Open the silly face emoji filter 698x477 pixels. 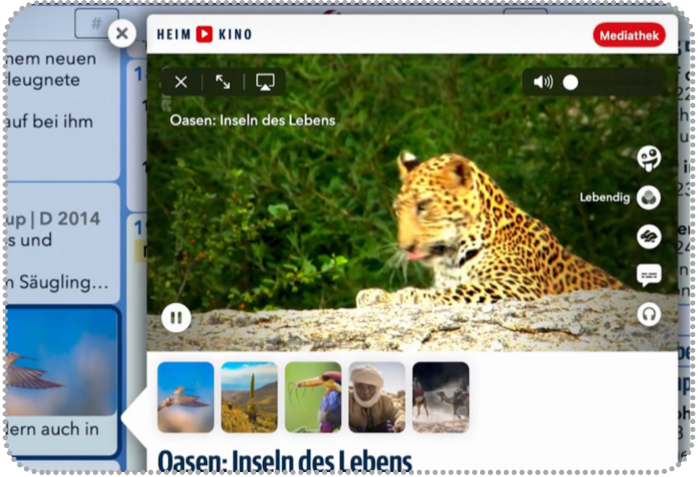click(649, 158)
